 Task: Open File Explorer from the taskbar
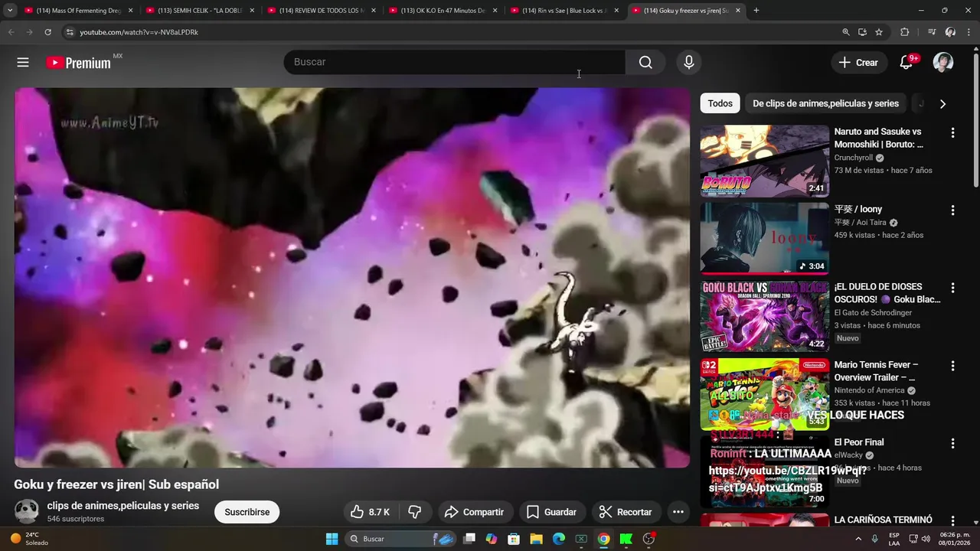(x=536, y=539)
